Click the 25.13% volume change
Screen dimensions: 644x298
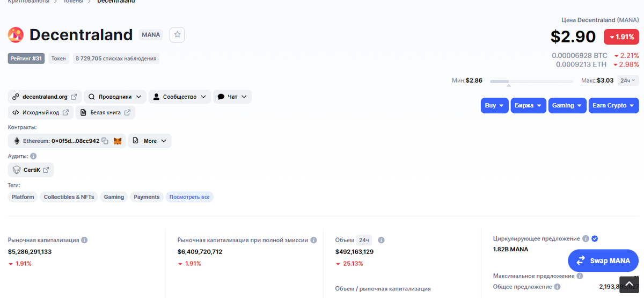pyautogui.click(x=349, y=264)
